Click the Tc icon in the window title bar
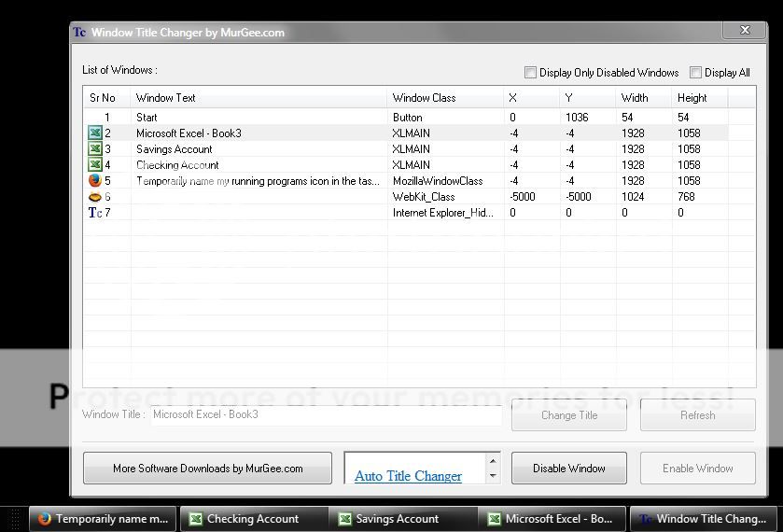The height and width of the screenshot is (532, 783). 80,33
